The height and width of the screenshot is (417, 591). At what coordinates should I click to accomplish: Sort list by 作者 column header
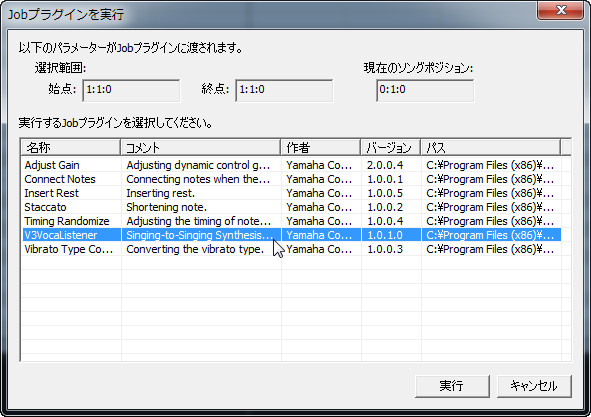pos(321,147)
